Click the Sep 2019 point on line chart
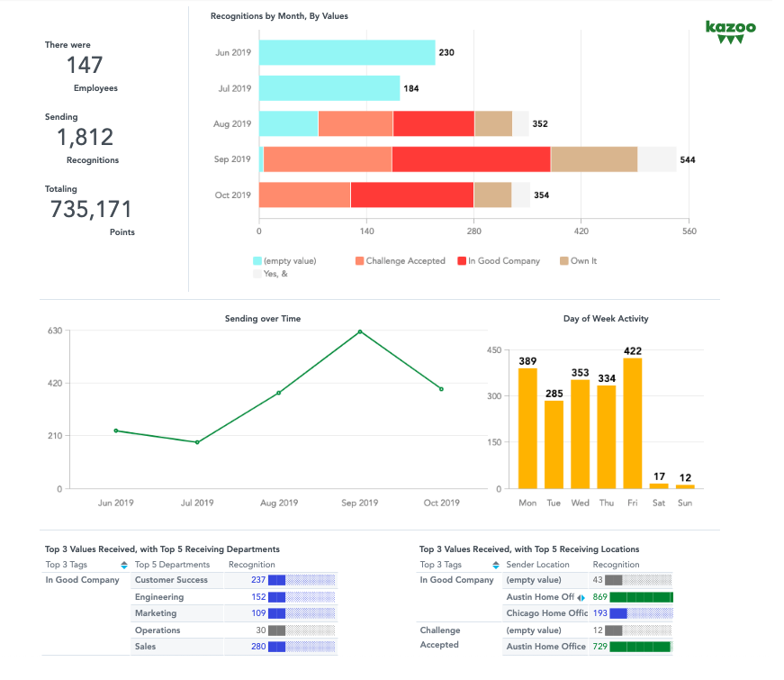The image size is (784, 680). [x=360, y=331]
